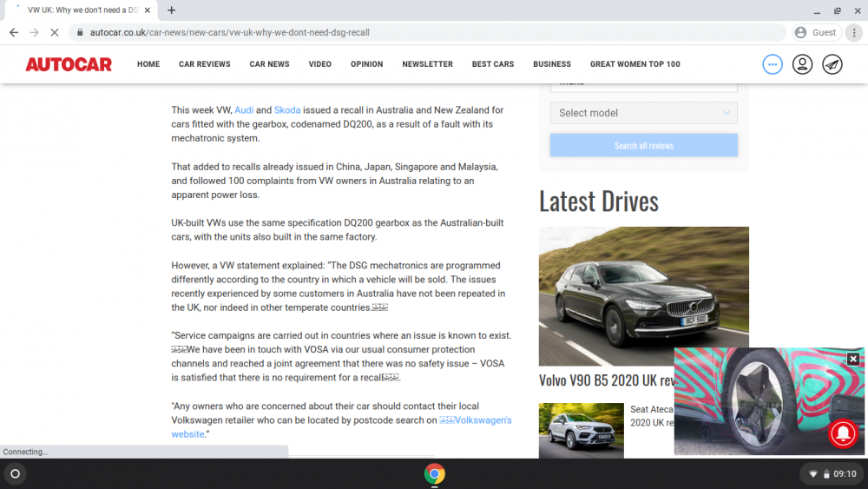
Task: Open the VIDEO menu item
Action: [320, 64]
